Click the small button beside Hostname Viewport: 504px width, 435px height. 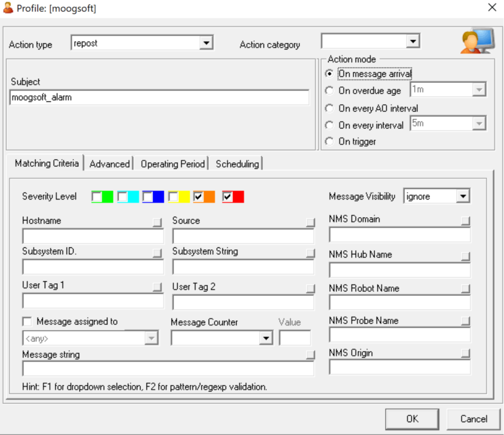point(157,222)
